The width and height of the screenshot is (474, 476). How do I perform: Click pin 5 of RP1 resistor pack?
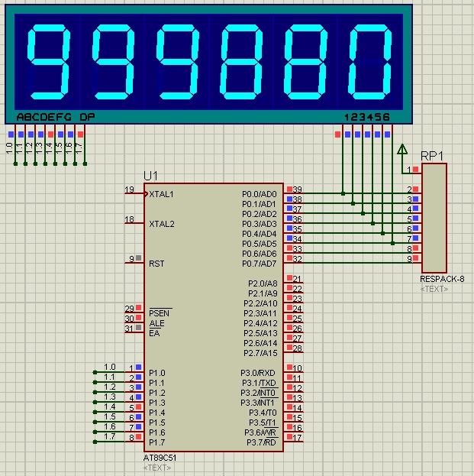(x=409, y=219)
